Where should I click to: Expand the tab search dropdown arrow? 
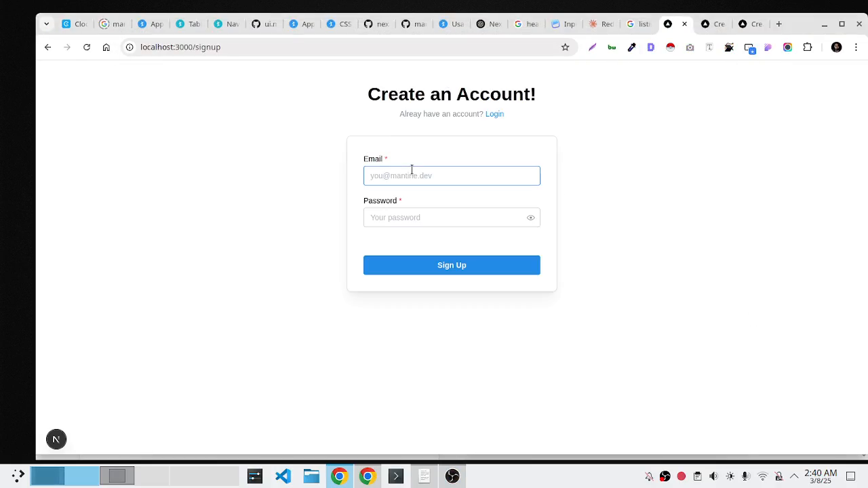click(x=46, y=24)
